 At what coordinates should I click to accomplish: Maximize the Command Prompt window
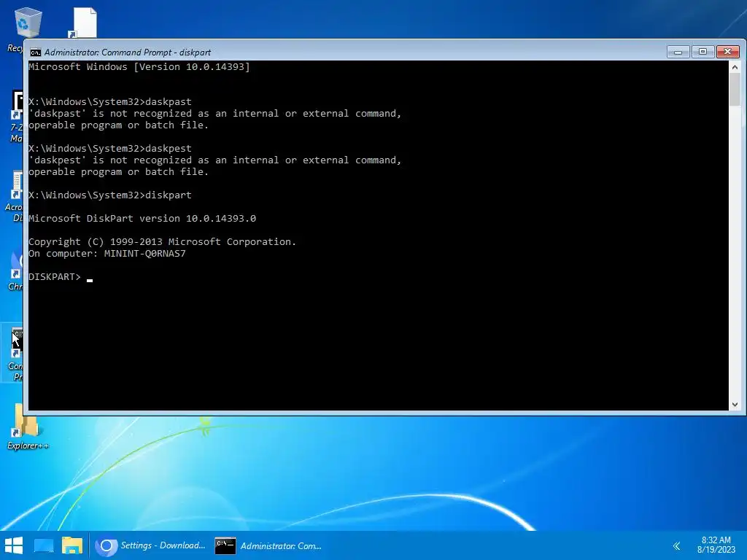tap(703, 52)
